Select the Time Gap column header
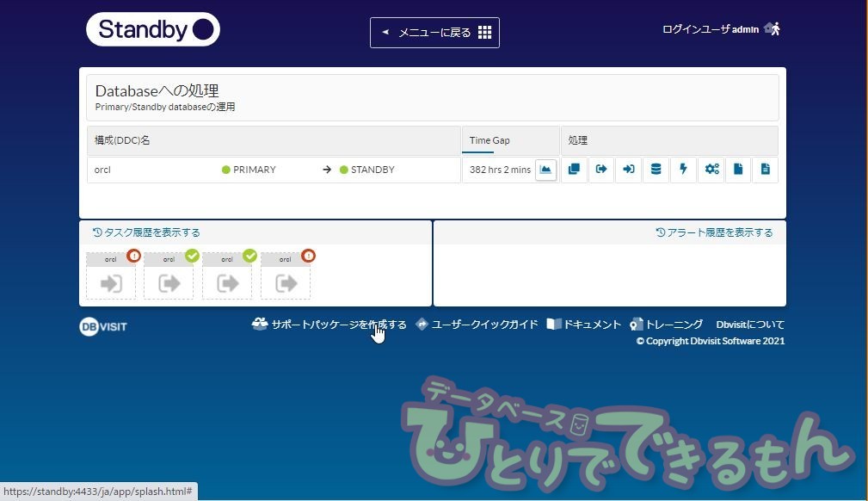Viewport: 868px width, 501px height. (x=489, y=140)
